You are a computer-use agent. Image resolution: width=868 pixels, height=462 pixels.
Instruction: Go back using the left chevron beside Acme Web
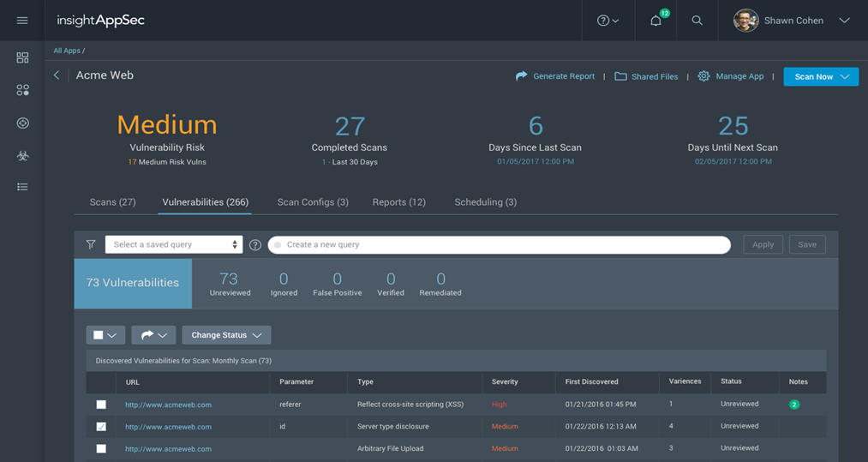point(57,75)
